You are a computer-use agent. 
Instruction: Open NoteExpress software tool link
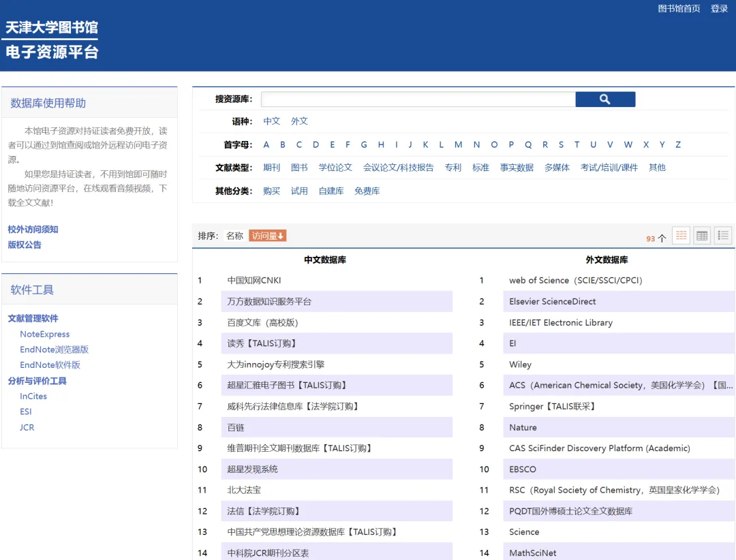(x=45, y=335)
